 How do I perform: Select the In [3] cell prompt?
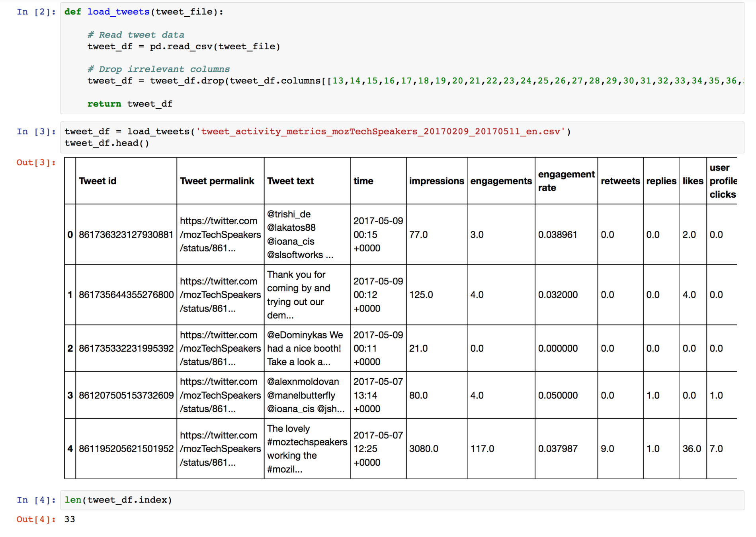coord(36,132)
